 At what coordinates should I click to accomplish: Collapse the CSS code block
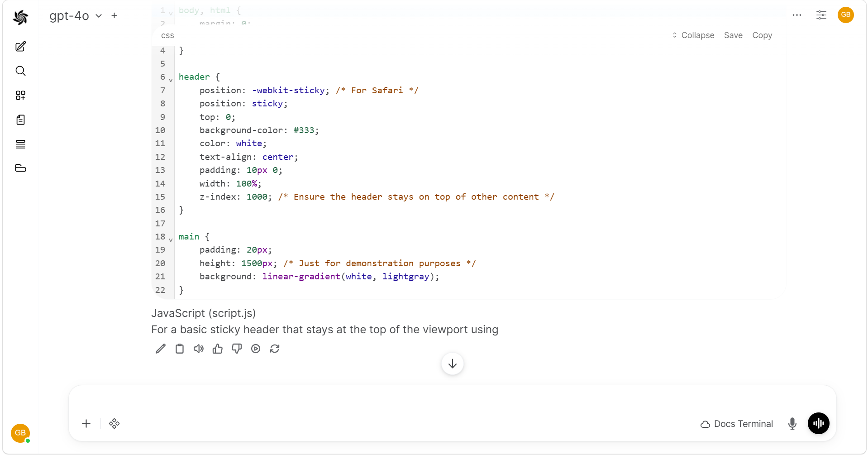coord(693,35)
